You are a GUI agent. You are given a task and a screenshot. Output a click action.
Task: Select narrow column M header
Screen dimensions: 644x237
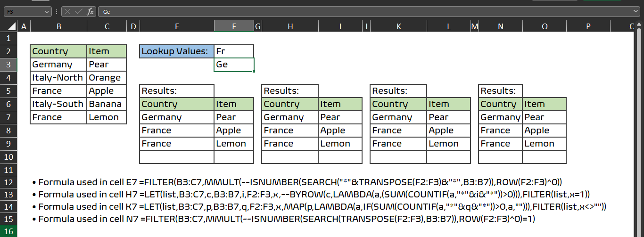(x=475, y=27)
